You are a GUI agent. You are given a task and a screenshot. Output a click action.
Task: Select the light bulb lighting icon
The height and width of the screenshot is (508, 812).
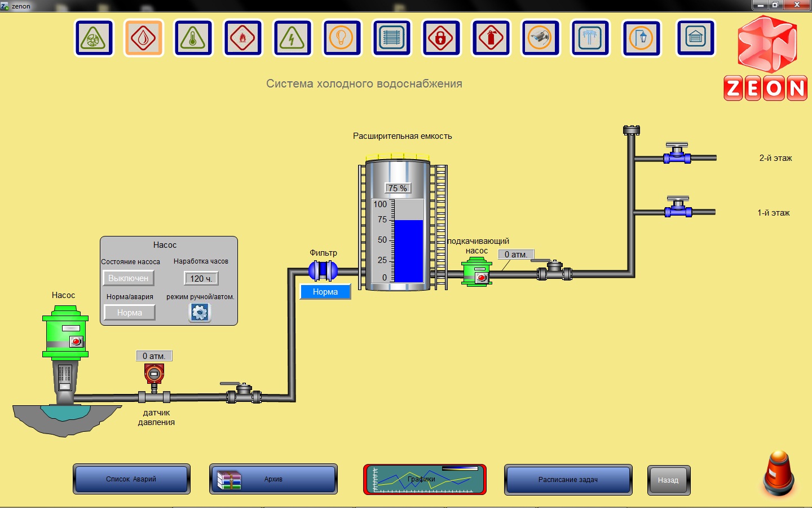point(342,38)
